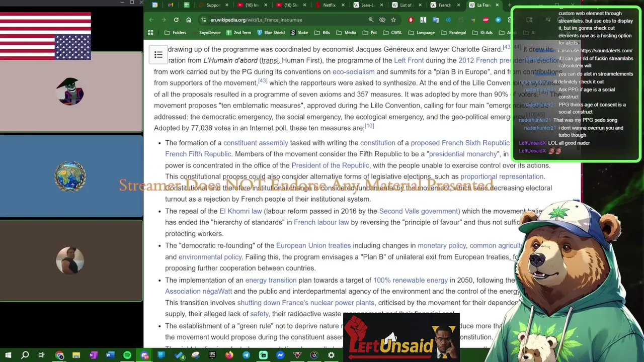The width and height of the screenshot is (644, 362).
Task: Open Telegram from the taskbar
Action: [246, 355]
